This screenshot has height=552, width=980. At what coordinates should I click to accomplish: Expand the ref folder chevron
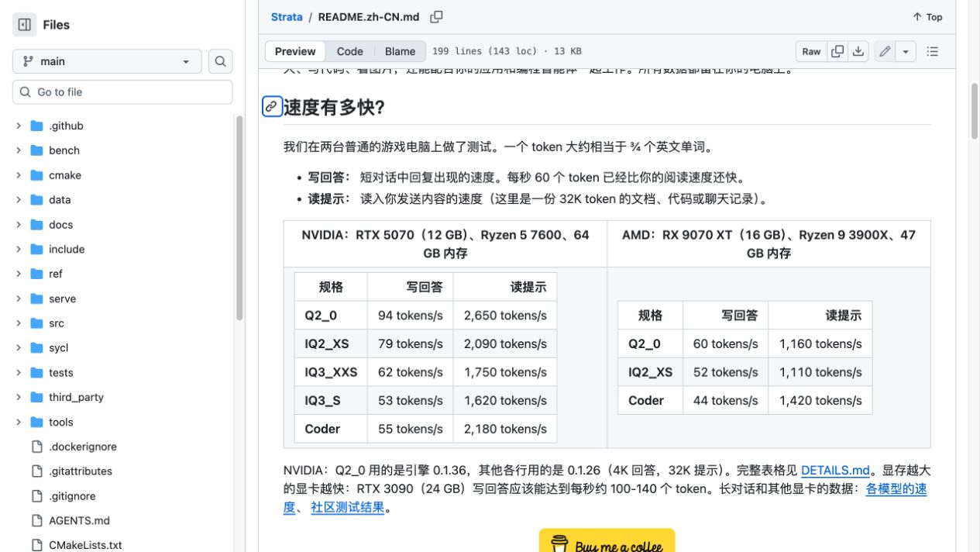pos(19,274)
